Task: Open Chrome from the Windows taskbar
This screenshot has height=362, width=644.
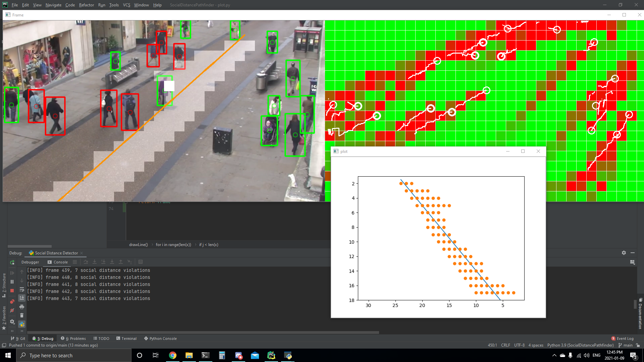Action: pyautogui.click(x=172, y=356)
